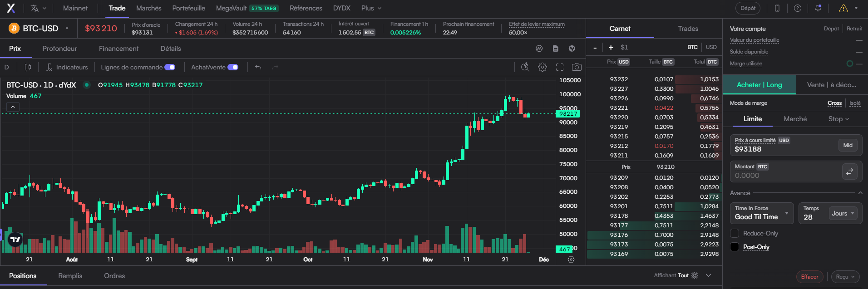Click the Retrait link in account panel

pos(854,29)
